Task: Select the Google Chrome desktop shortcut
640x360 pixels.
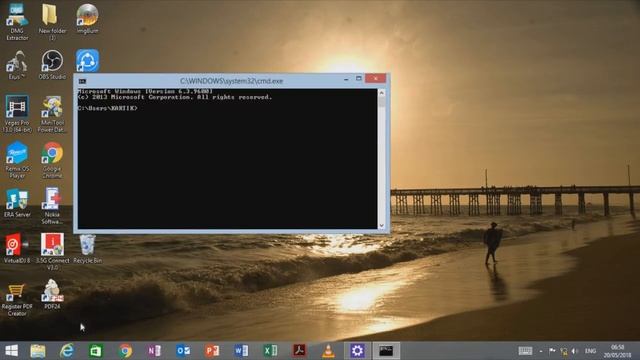Action: pos(52,160)
